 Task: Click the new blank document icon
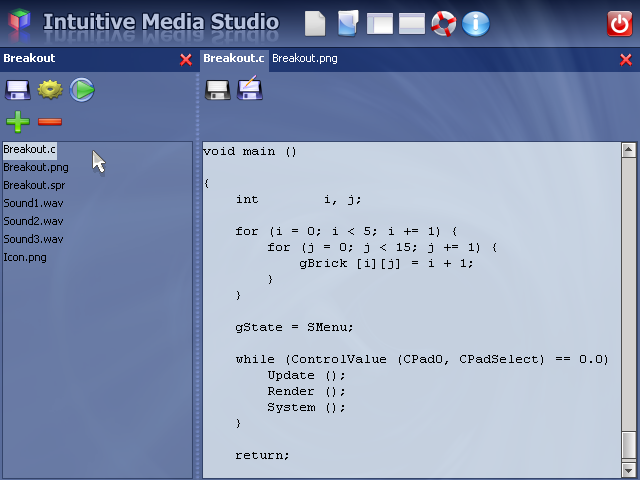(x=315, y=24)
